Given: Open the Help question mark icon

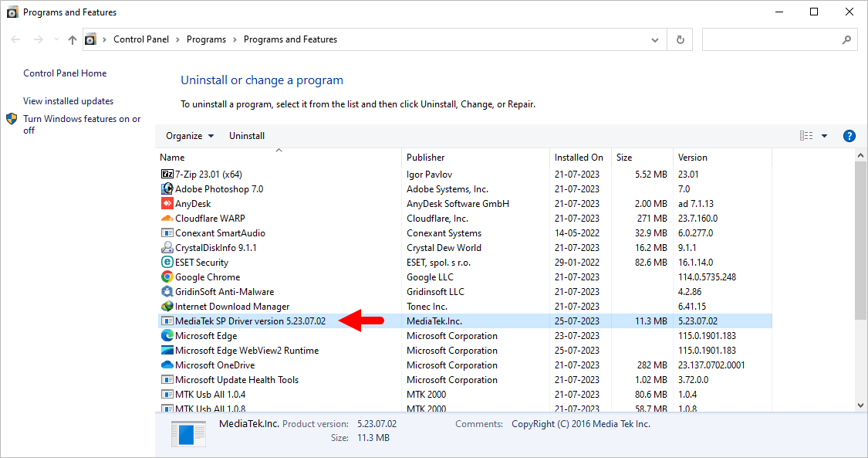Looking at the screenshot, I should (849, 135).
